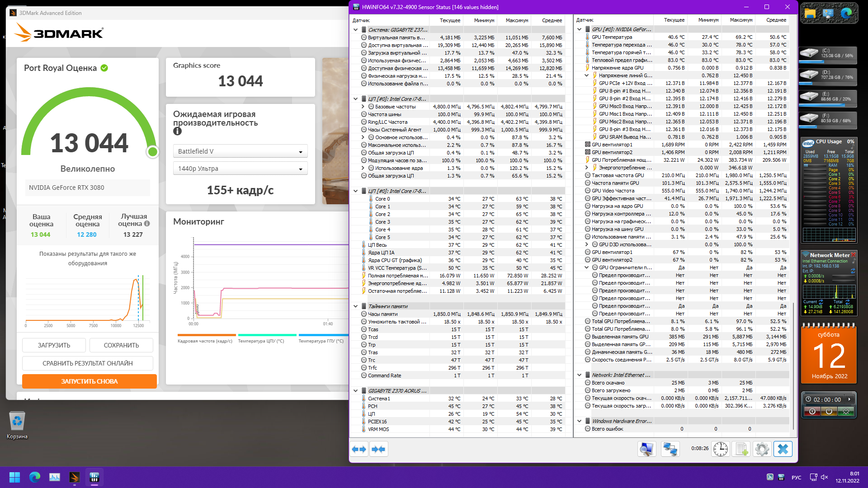The height and width of the screenshot is (488, 868).
Task: Click HWiNFO magnifier monitor icon
Action: tap(646, 449)
